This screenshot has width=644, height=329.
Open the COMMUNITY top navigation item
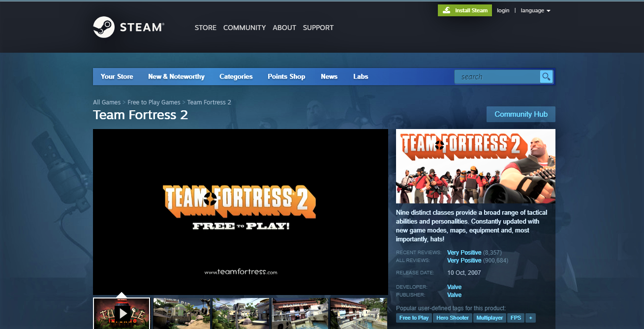(245, 28)
